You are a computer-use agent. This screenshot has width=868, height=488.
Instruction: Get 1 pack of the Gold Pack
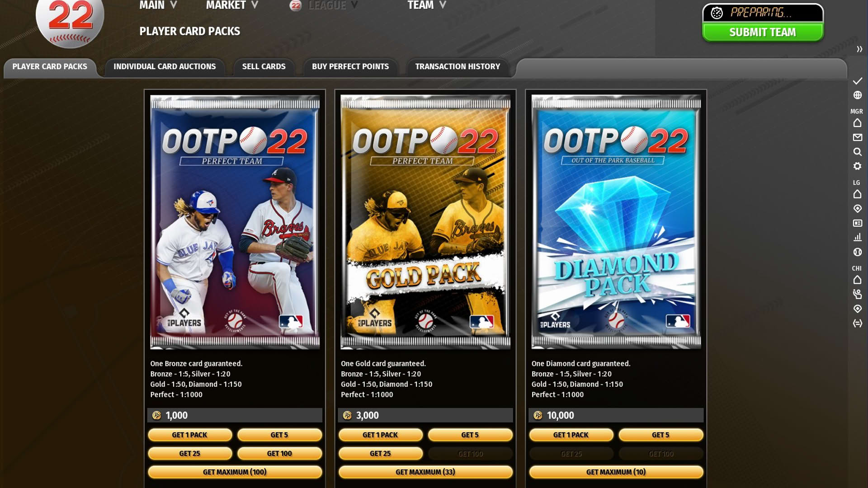[x=381, y=435]
